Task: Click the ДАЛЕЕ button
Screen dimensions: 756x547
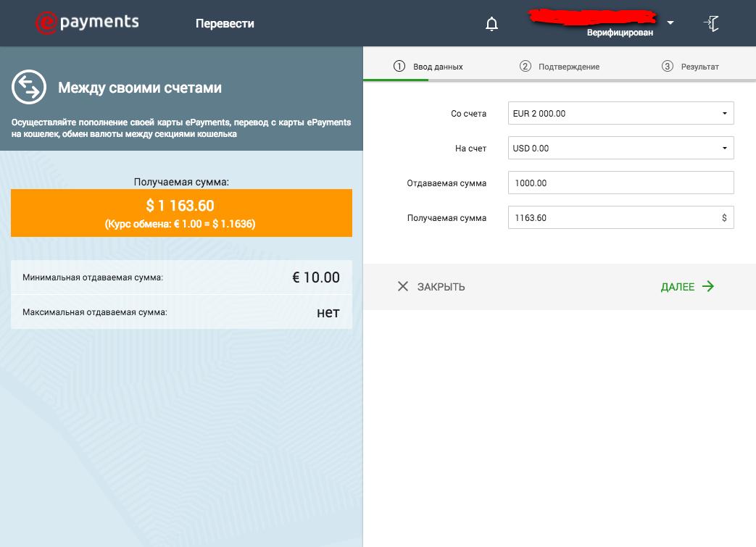Action: [x=688, y=287]
